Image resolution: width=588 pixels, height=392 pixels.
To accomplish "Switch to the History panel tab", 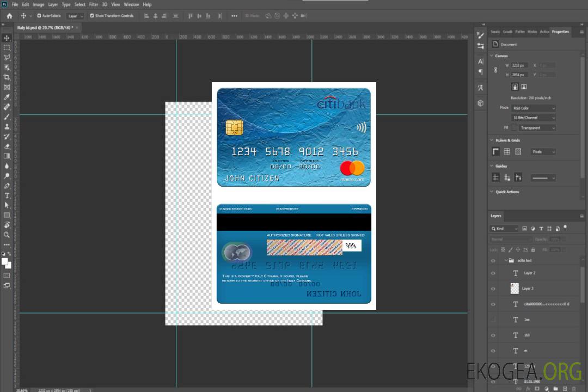I will tap(532, 32).
